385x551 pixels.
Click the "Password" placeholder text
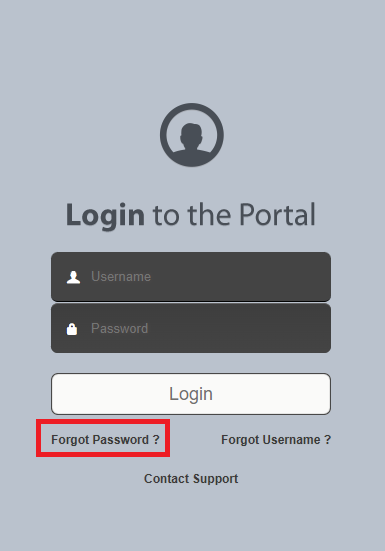[119, 329]
